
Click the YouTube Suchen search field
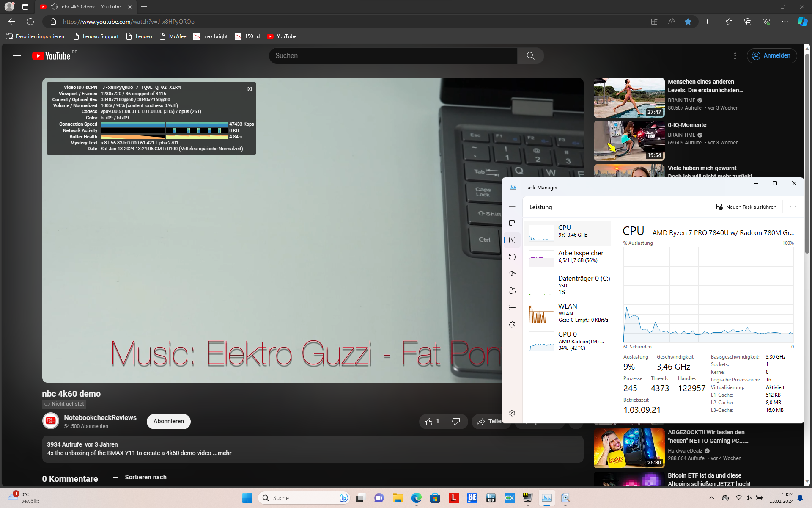(393, 56)
